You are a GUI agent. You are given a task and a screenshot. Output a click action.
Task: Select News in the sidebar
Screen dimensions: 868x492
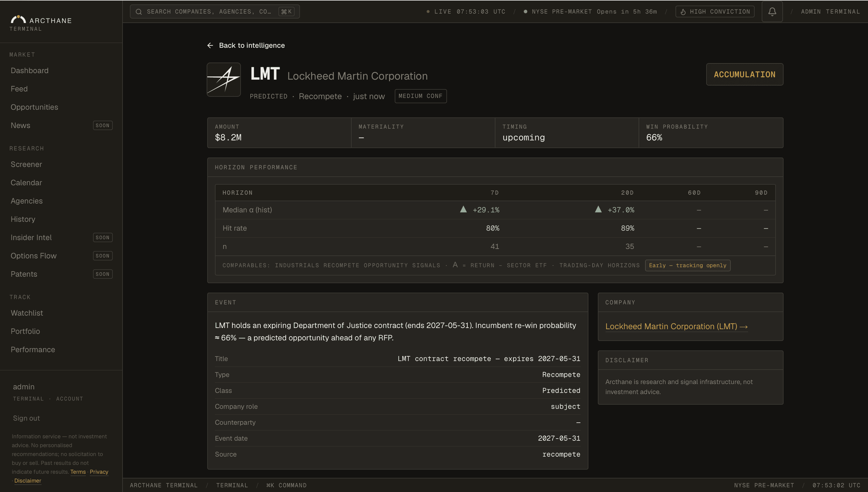pos(20,125)
